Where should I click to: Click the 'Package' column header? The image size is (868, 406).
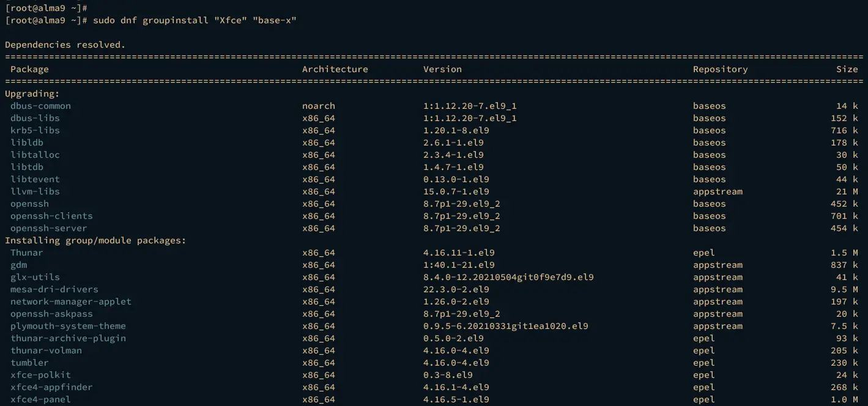(29, 69)
